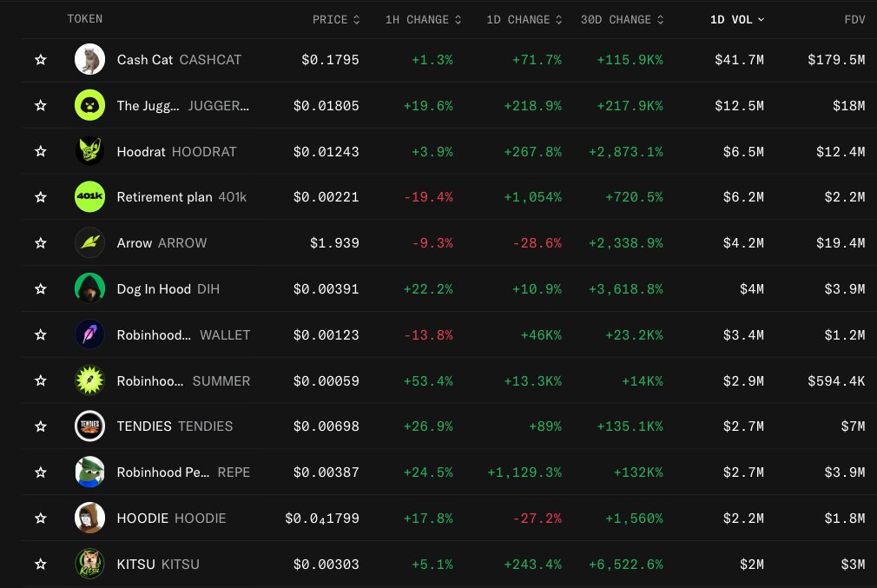Click the $1.939 Arrow price
The width and height of the screenshot is (877, 588).
tap(334, 243)
